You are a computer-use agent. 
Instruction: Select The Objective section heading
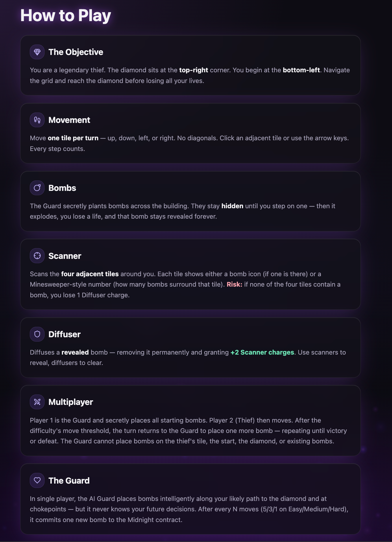coord(76,52)
